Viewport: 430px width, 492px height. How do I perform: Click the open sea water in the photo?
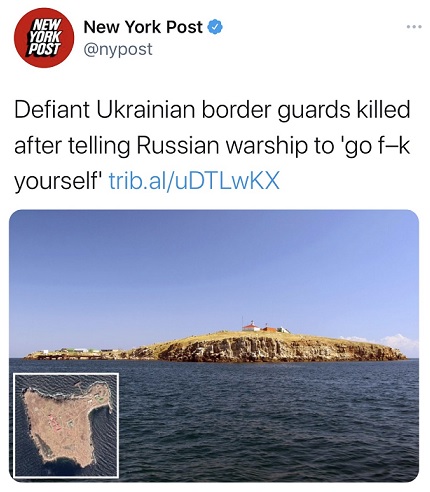(x=267, y=420)
